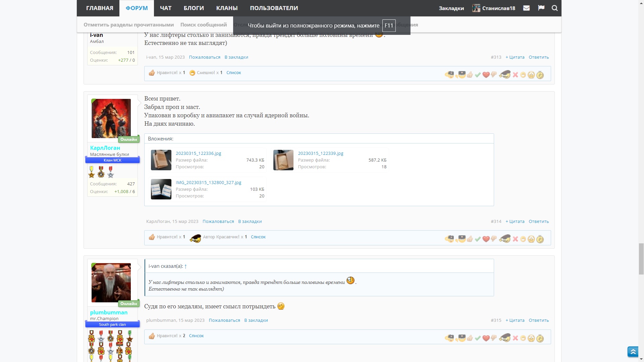Click Ответить on post #314
The image size is (644, 362).
tap(539, 222)
